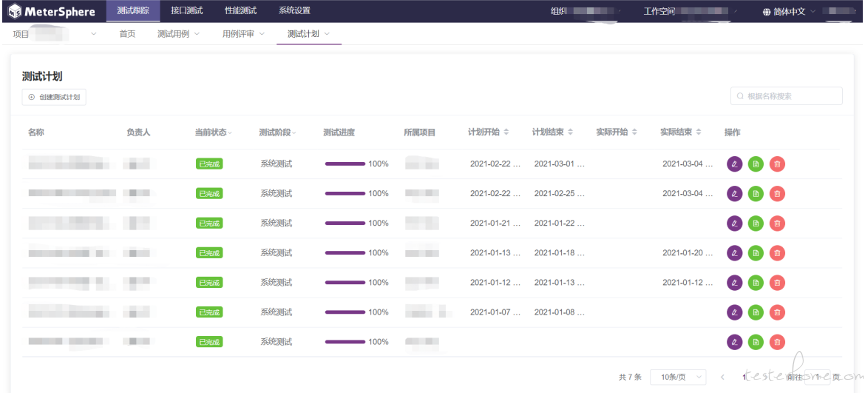Open report for plan ending 2021-03-01

click(756, 164)
